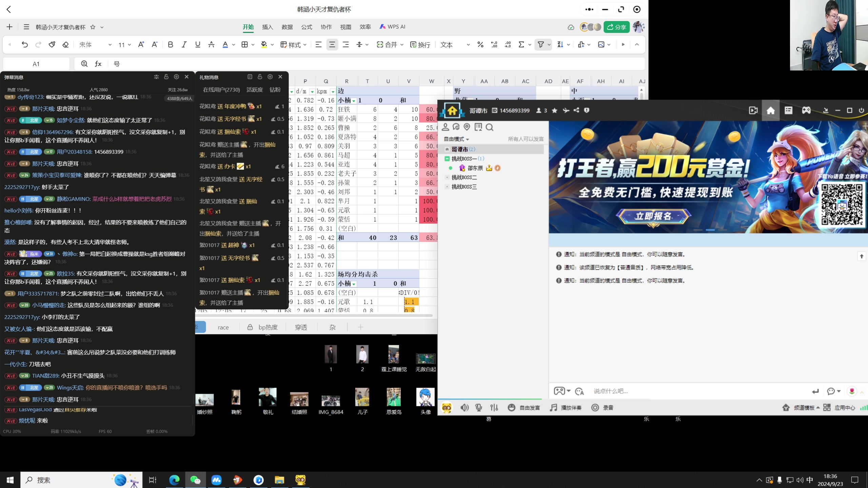Click the sort A-Z icon
The image size is (868, 488).
point(560,44)
